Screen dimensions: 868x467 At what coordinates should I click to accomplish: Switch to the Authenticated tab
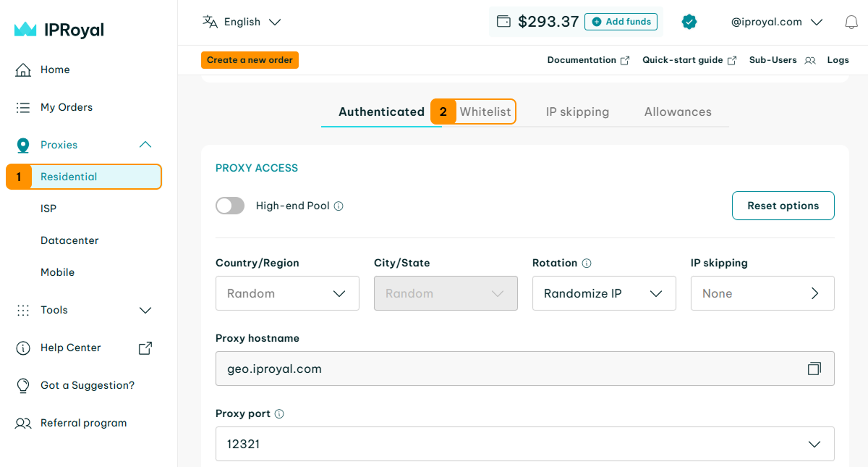[x=381, y=112]
